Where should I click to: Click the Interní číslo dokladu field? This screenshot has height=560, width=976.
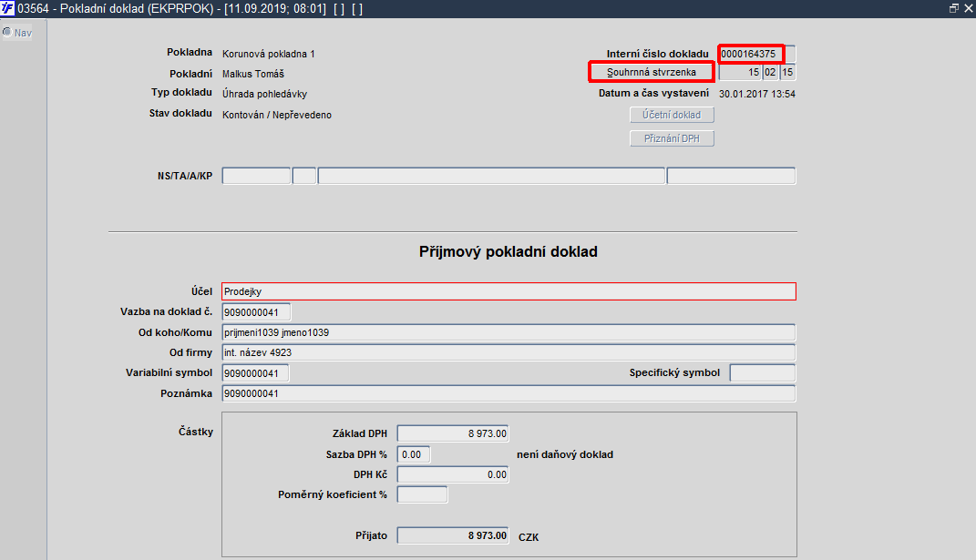[x=751, y=54]
